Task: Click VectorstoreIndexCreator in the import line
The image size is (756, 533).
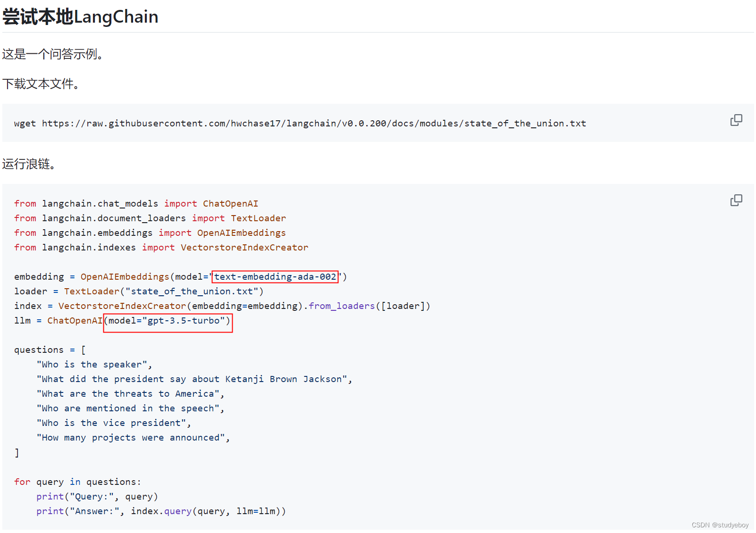Action: pos(244,248)
